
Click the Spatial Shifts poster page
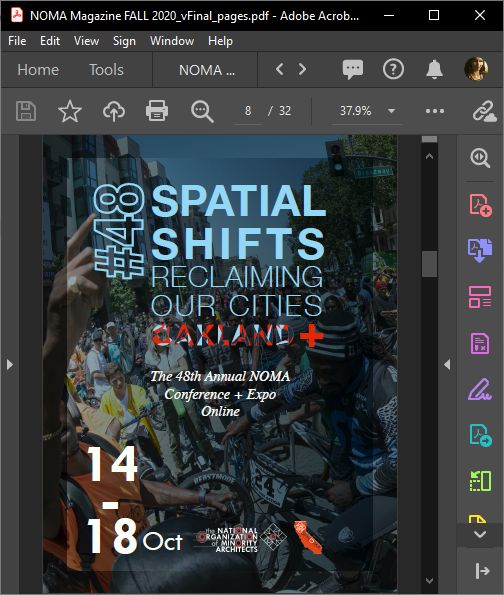pos(220,364)
